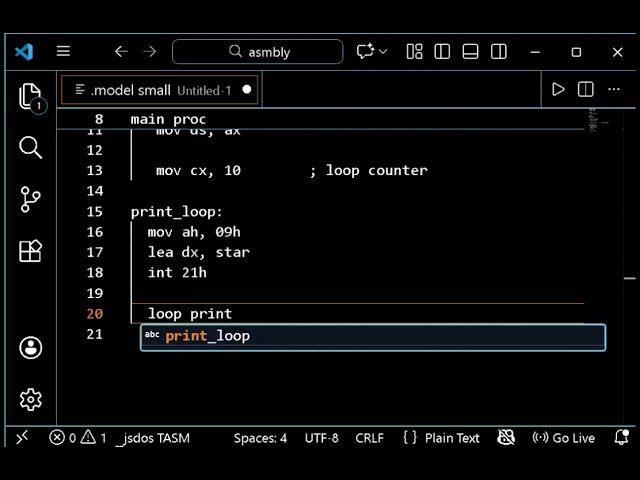
Task: Click the line int 21h
Action: coord(177,273)
